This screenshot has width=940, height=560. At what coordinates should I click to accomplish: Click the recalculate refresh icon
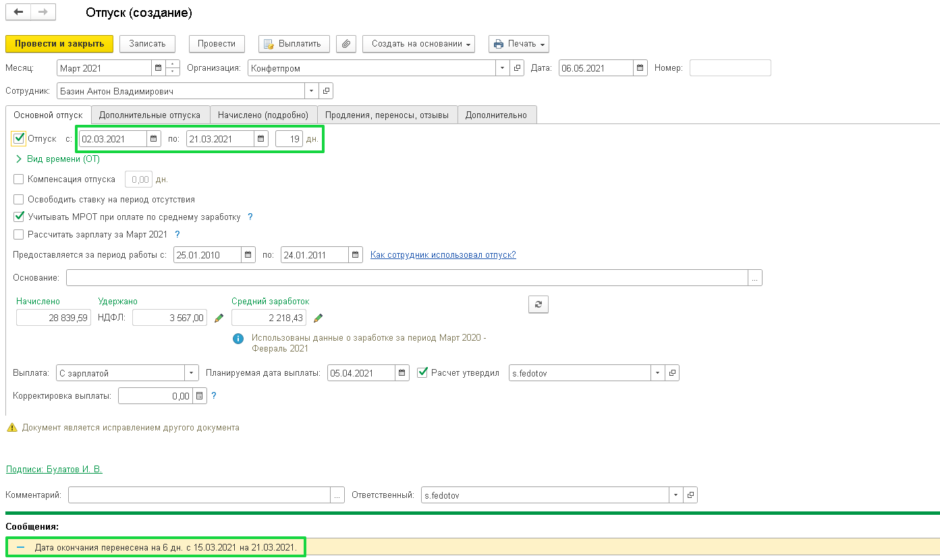(538, 304)
